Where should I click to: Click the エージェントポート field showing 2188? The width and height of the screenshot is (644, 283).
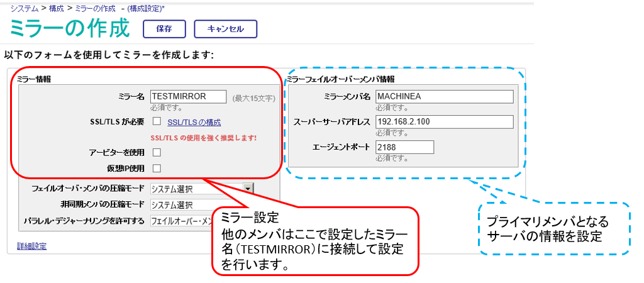pyautogui.click(x=404, y=147)
